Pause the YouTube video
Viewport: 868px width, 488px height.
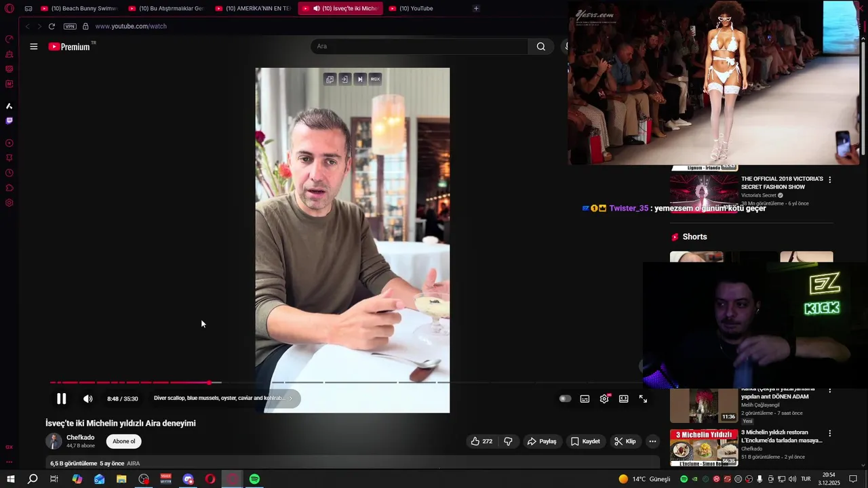pyautogui.click(x=61, y=399)
